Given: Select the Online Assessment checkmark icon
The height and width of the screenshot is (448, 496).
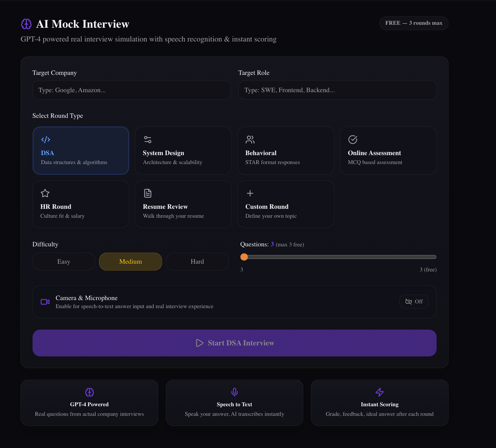Looking at the screenshot, I should 353,140.
